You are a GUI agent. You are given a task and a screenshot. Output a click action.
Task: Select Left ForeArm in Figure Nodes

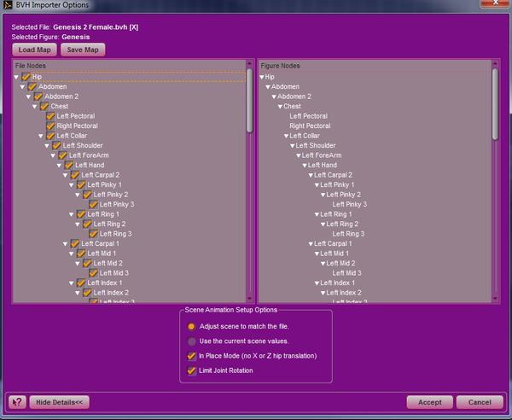coord(322,155)
